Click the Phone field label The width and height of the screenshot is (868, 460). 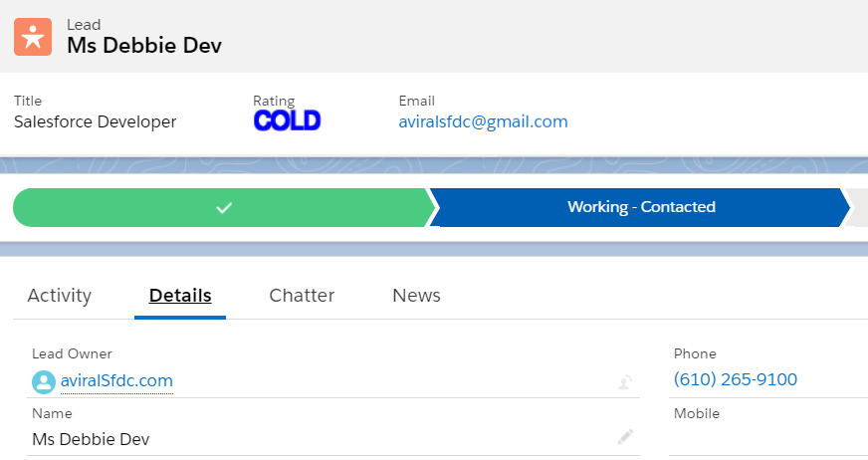click(695, 353)
